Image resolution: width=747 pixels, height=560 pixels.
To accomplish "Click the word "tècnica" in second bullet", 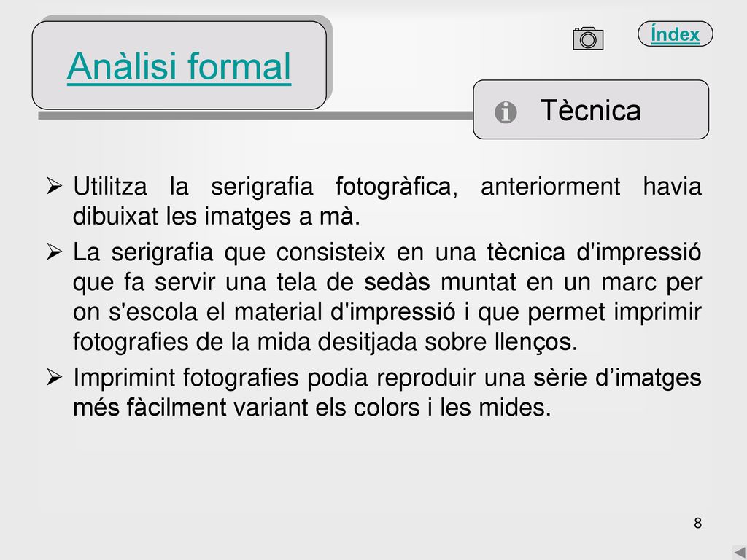I will click(526, 252).
